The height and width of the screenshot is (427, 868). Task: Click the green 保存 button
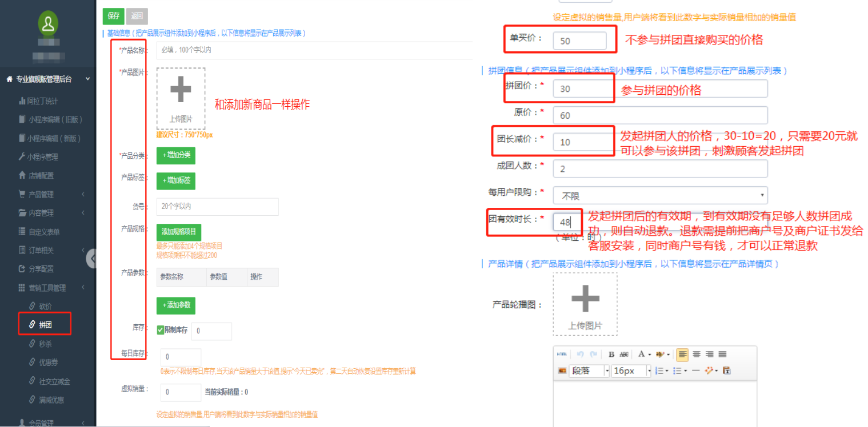113,16
